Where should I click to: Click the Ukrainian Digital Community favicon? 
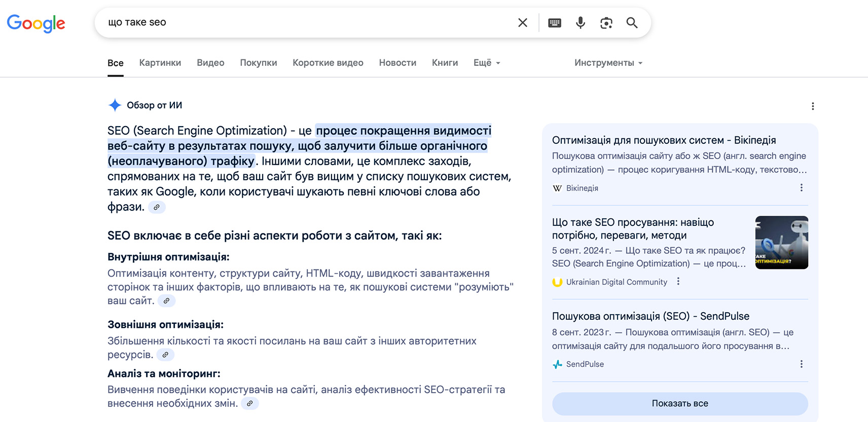pos(557,282)
